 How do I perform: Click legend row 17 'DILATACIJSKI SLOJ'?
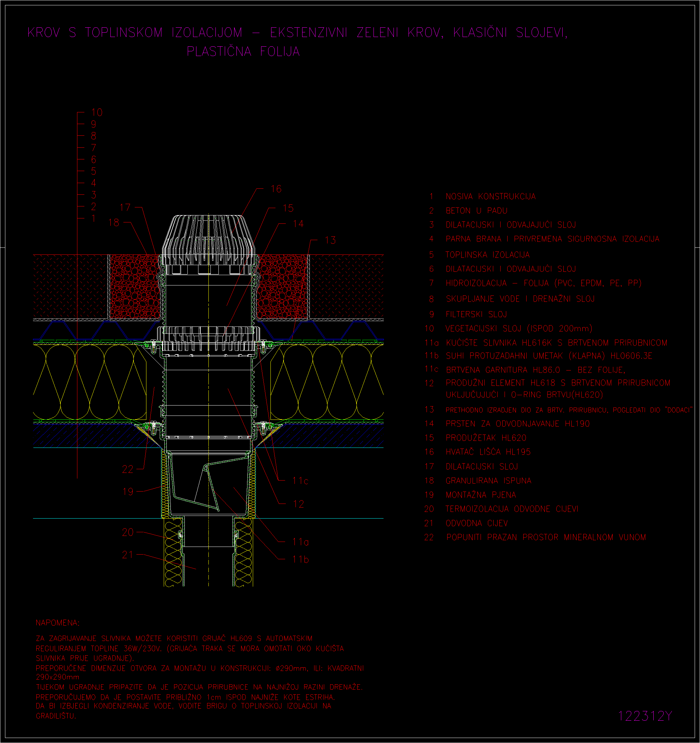482,467
